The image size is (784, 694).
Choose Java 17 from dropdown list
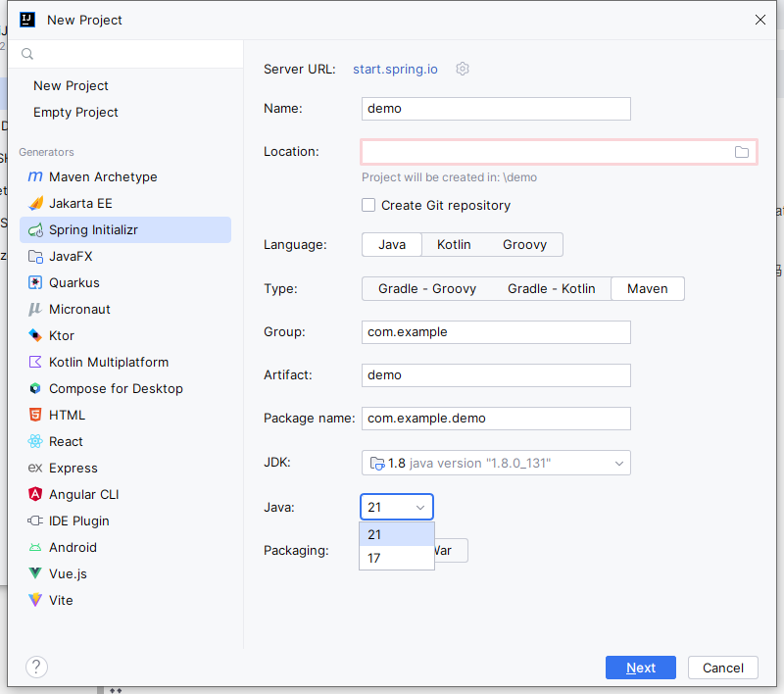397,558
